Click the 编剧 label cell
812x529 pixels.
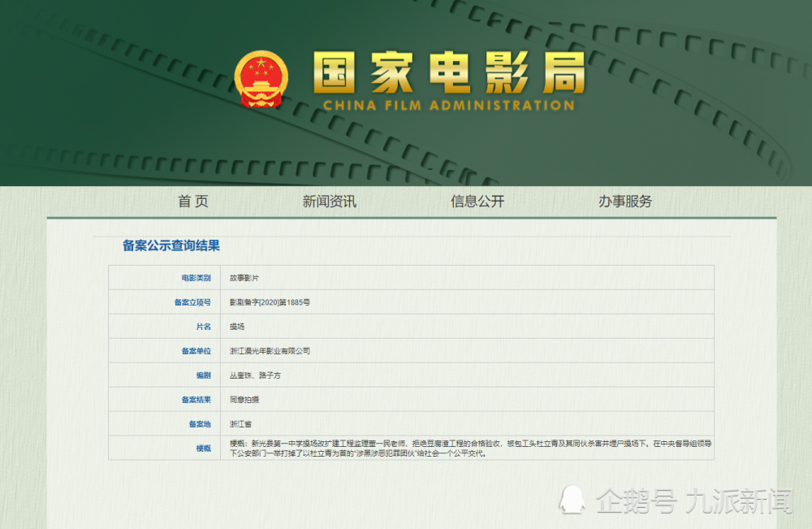(165, 375)
